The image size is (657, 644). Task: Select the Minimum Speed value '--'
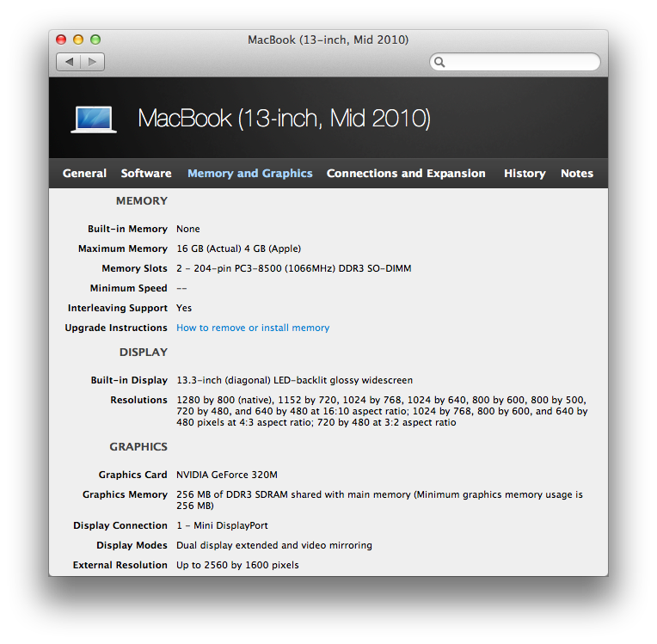(x=181, y=288)
